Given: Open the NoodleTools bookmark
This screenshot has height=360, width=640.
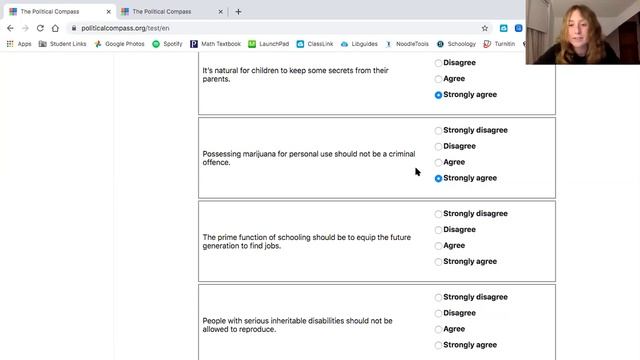Looking at the screenshot, I should (407, 44).
